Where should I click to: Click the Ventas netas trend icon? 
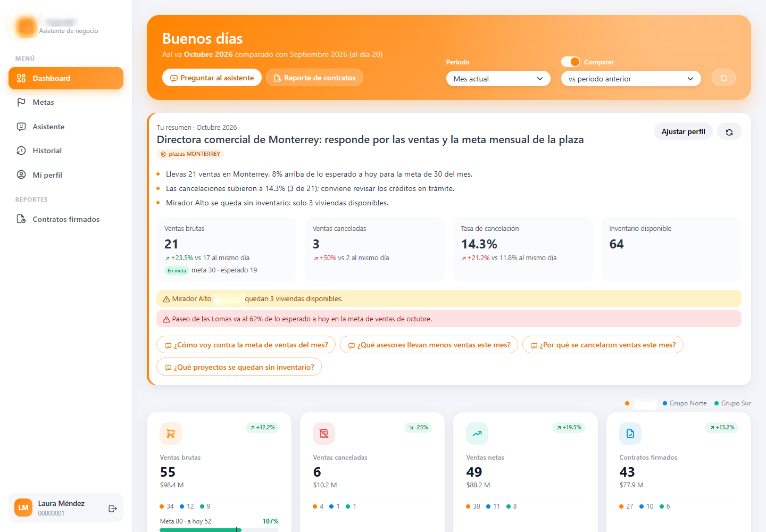(477, 434)
